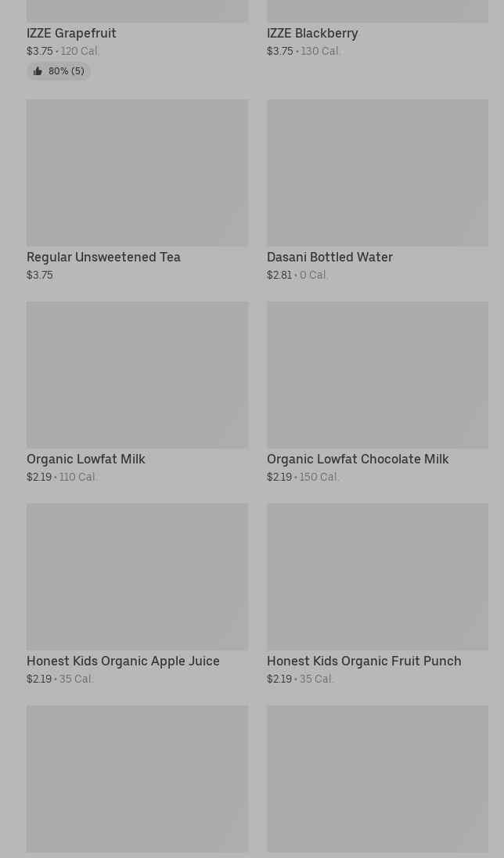This screenshot has width=504, height=858.
Task: Click the Organic Lowfat Milk title
Action: coord(86,459)
